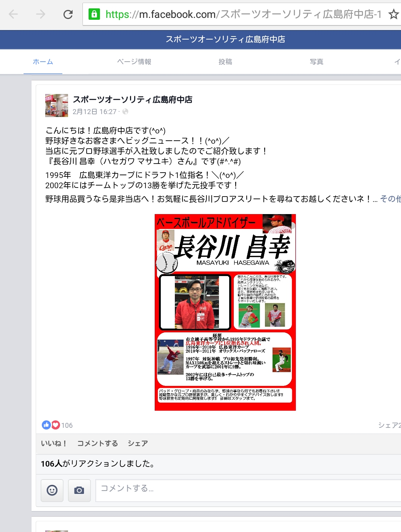
Task: Bookmark page with the star icon
Action: point(393,14)
